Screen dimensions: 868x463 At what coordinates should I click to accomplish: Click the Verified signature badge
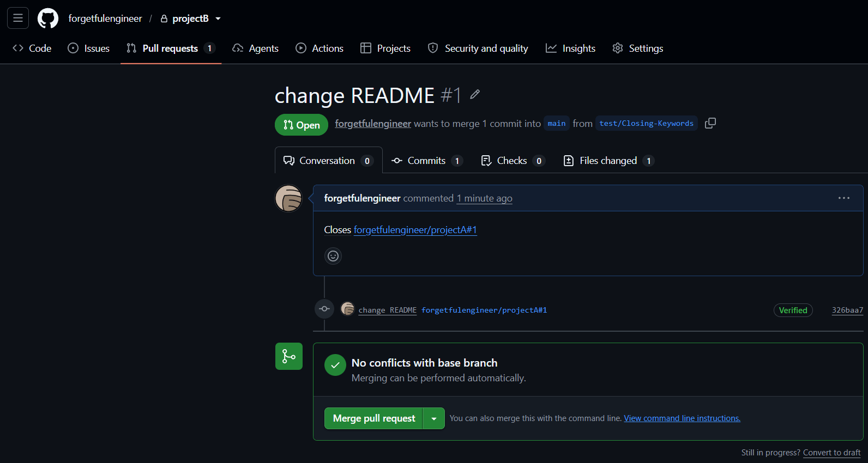(793, 310)
